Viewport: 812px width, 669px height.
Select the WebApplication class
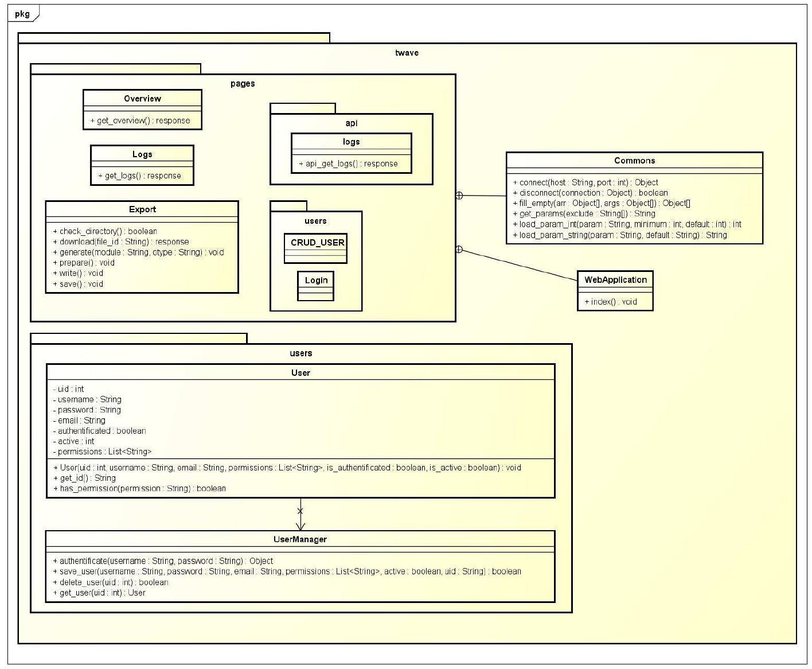point(615,281)
